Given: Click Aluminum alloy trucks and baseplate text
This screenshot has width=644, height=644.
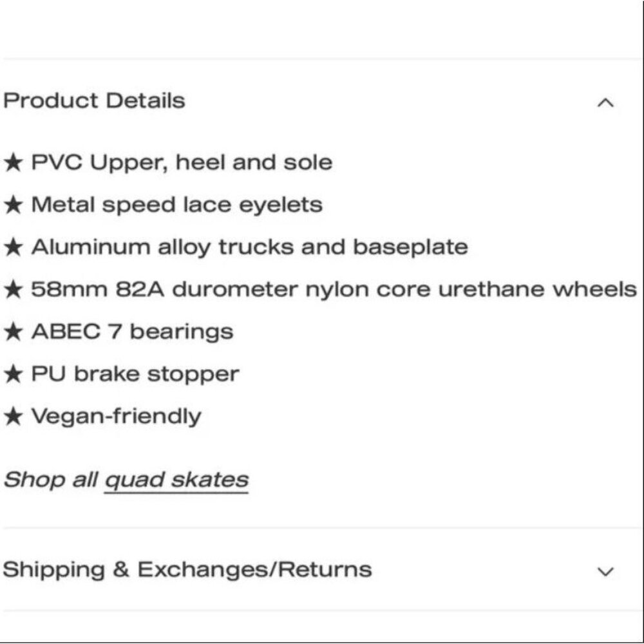Looking at the screenshot, I should [x=249, y=247].
